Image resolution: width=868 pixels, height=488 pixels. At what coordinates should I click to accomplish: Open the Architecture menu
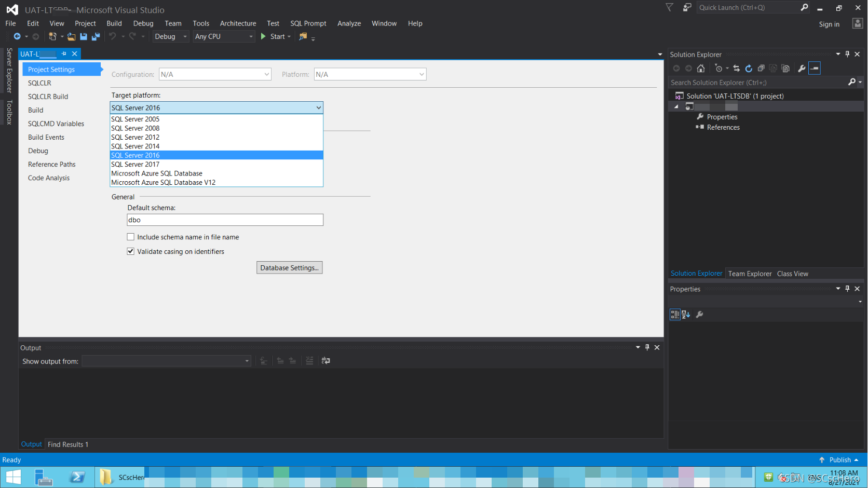(238, 23)
